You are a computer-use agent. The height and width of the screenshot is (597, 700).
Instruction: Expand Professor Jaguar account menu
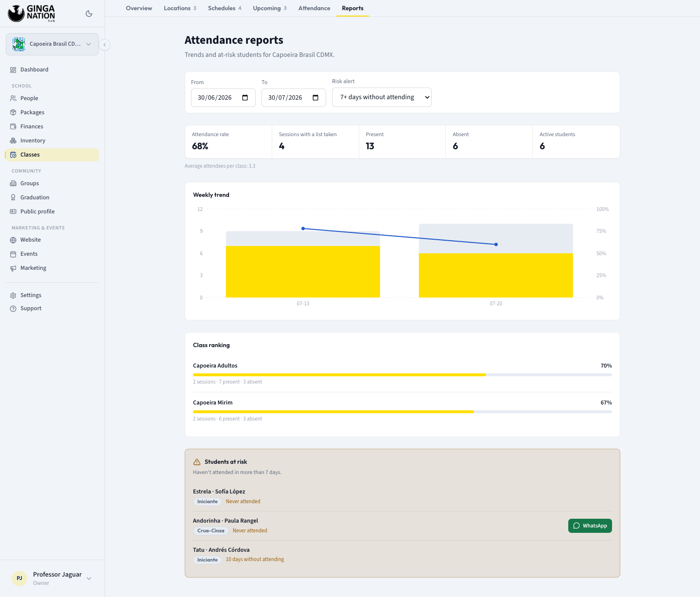click(52, 578)
